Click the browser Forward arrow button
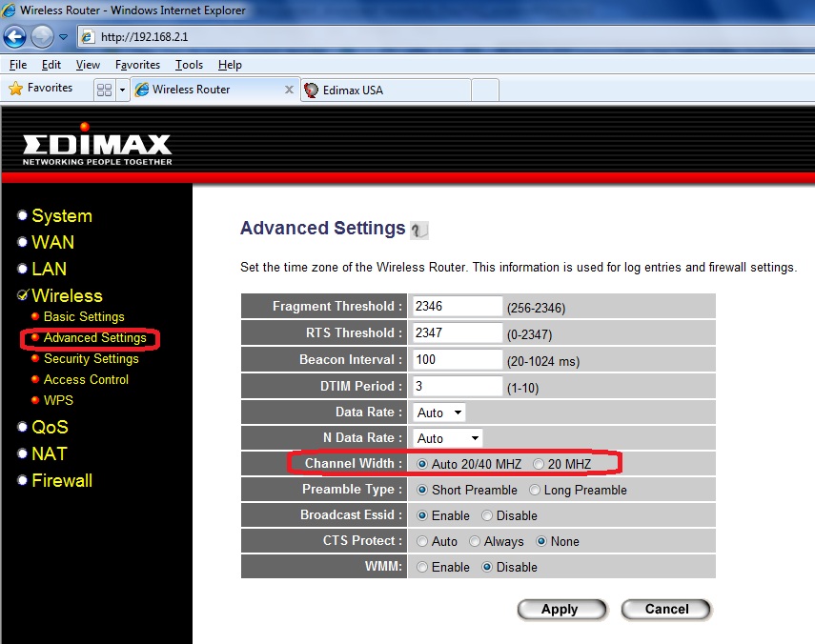Viewport: 815px width, 644px height. pos(42,37)
